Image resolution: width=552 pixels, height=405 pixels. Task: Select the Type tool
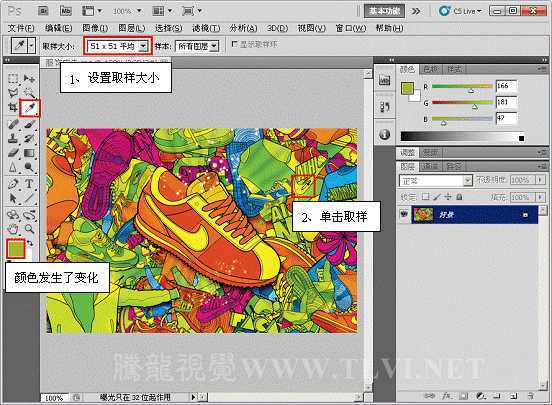(x=29, y=183)
